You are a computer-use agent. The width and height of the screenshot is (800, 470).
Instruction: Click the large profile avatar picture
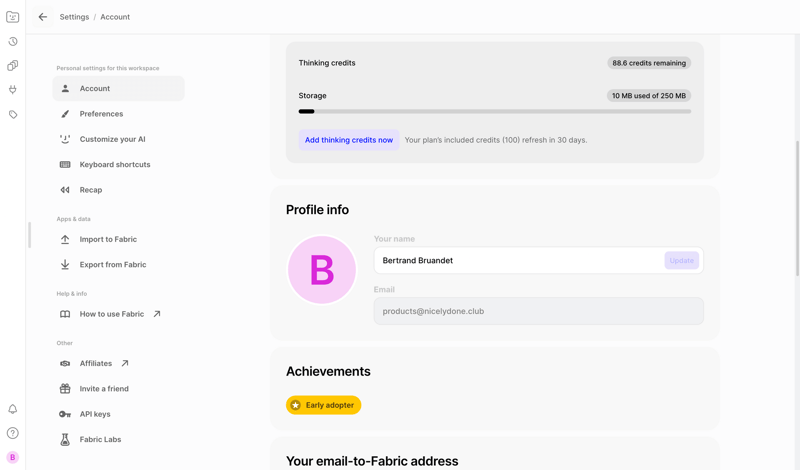click(322, 270)
